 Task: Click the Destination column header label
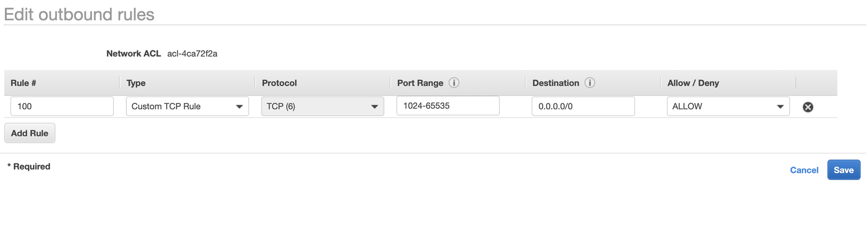pos(556,83)
